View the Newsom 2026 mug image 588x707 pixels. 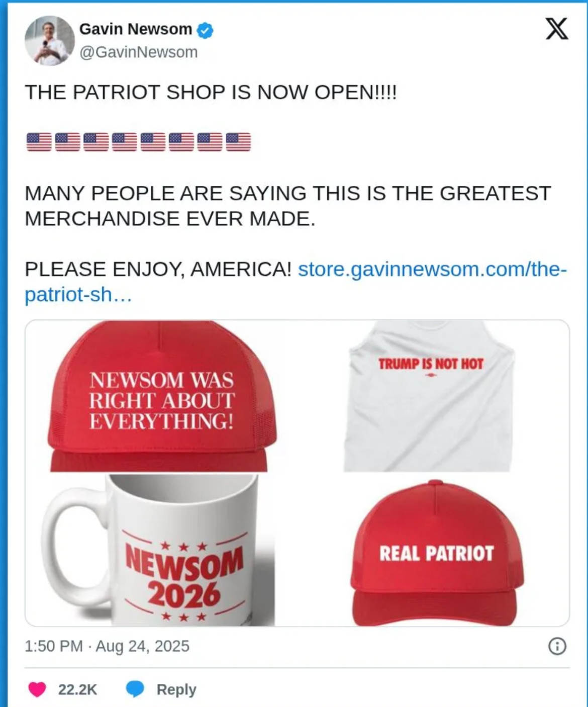[x=158, y=550]
